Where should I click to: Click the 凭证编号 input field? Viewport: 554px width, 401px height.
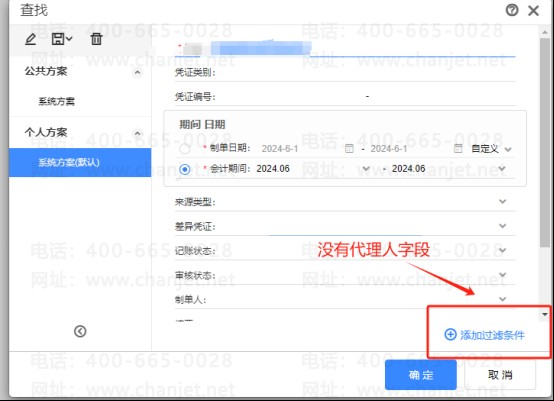(x=345, y=96)
